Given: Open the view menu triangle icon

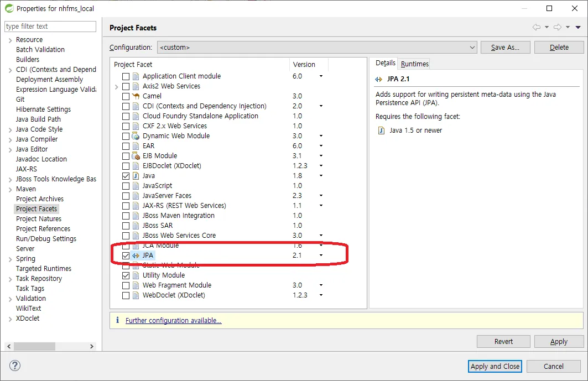Looking at the screenshot, I should click(578, 27).
